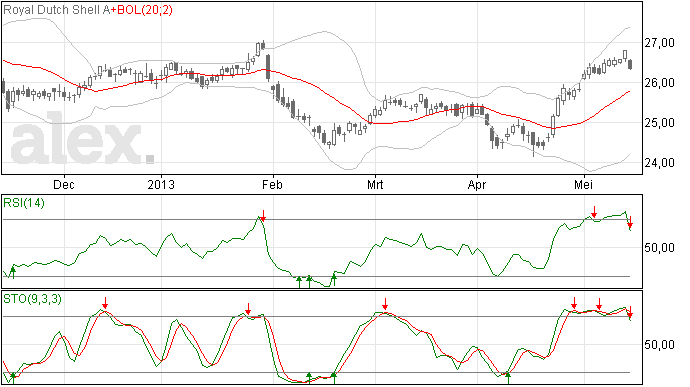690x387 pixels.
Task: Click the RSI red sell arrow near February
Action: coord(263,216)
